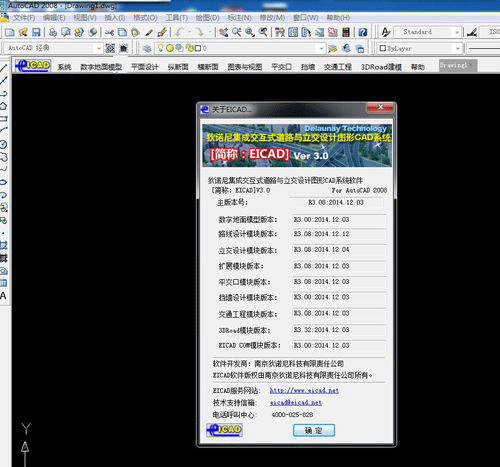The height and width of the screenshot is (467, 500).
Task: Open Plot Preview from the toolbar
Action: click(66, 32)
